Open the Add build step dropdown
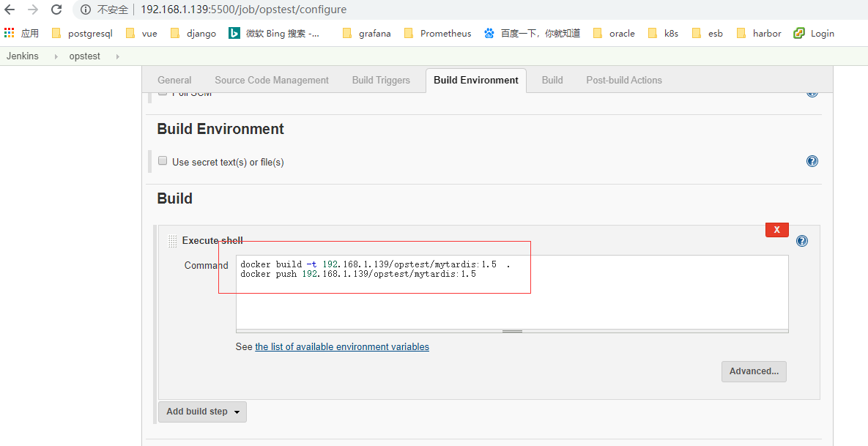 pyautogui.click(x=202, y=412)
